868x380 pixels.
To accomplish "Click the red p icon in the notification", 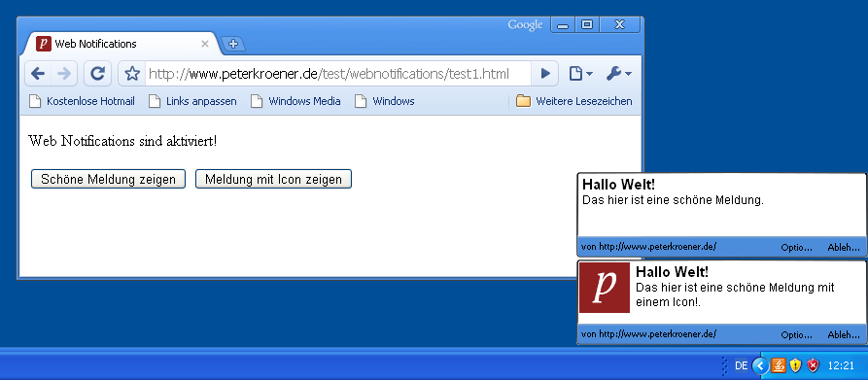I will click(605, 288).
